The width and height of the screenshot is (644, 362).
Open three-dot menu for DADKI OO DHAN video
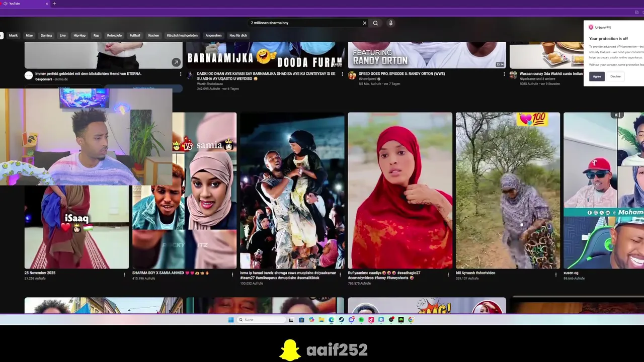pyautogui.click(x=343, y=74)
